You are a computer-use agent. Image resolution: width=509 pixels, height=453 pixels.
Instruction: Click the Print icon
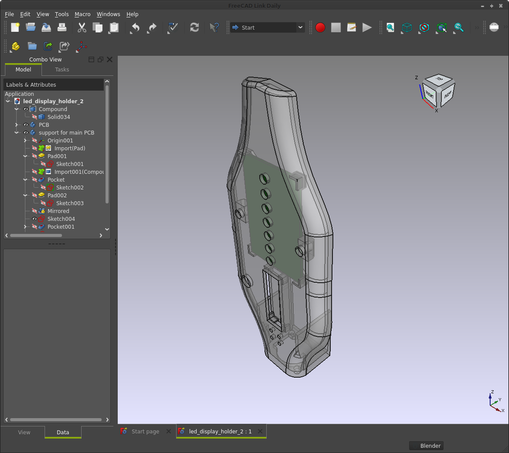(x=62, y=28)
